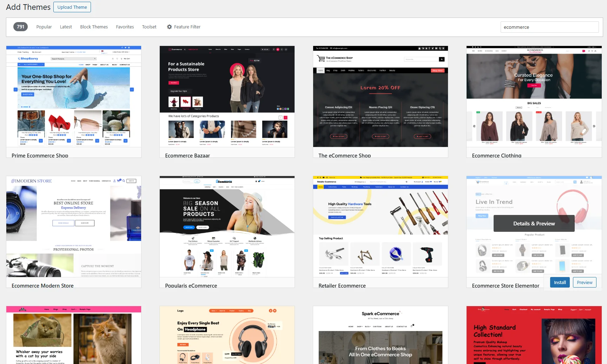Open the Ecommerce Bazaar theme thumbnail
607x364 pixels.
click(x=227, y=96)
